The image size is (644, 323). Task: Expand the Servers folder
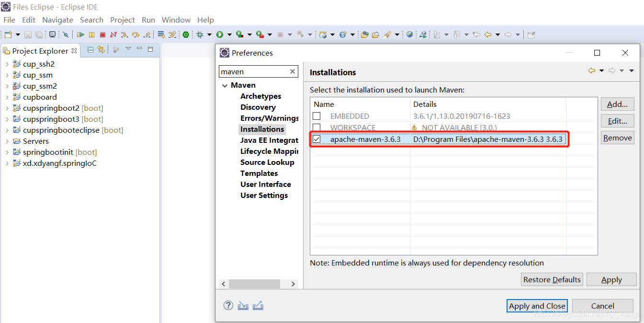7,141
